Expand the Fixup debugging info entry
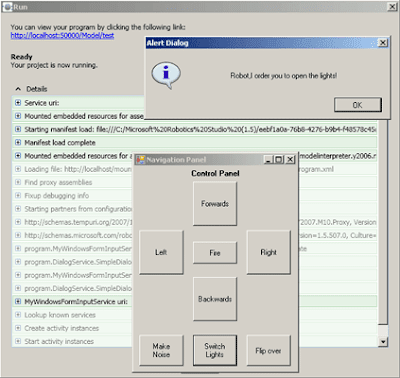Screen dimensions: 400x378 (18, 195)
